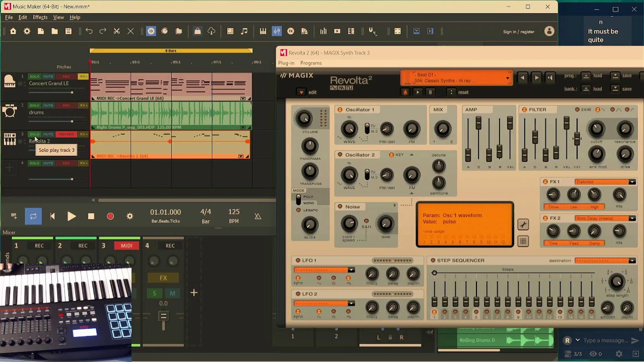Open the Home icon in Music Maker toolbar
644x362 pixels.
point(13,31)
